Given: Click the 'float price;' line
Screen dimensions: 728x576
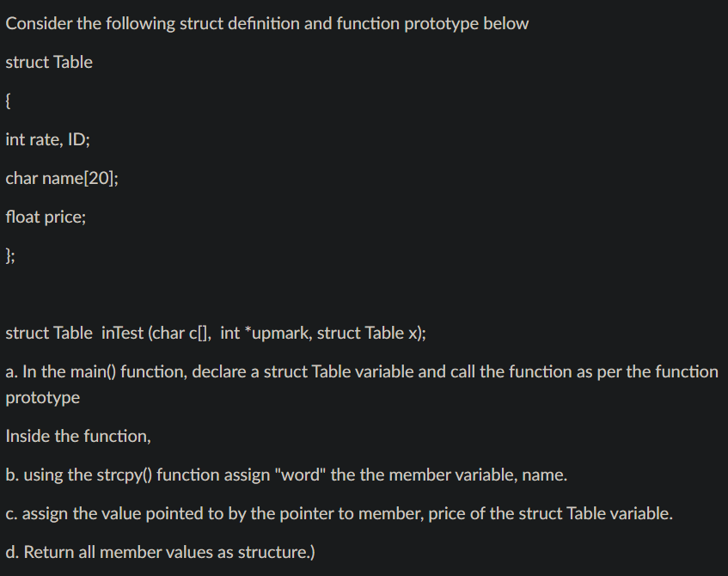Looking at the screenshot, I should pos(46,217).
